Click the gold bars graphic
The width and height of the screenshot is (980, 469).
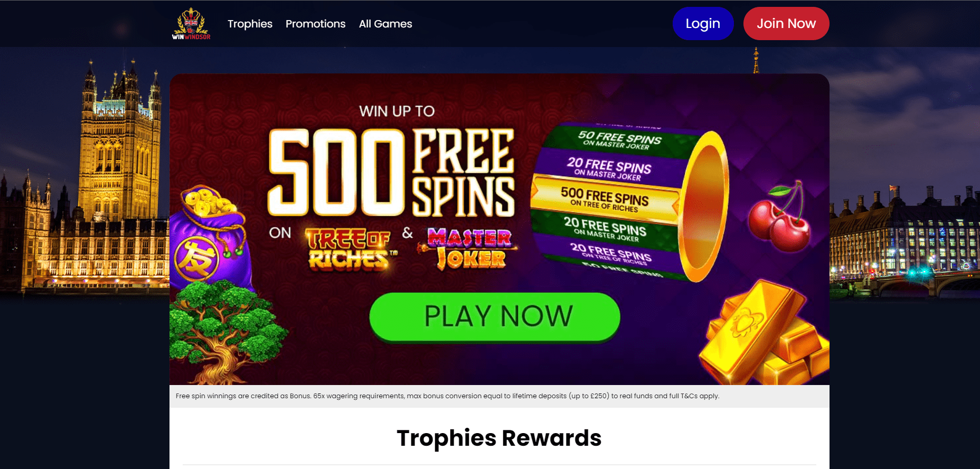pos(765,334)
